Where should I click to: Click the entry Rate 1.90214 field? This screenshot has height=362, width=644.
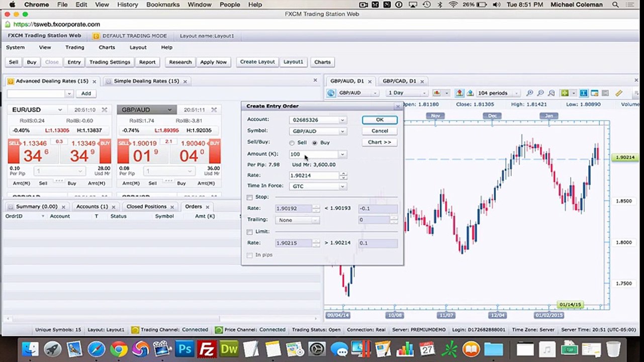pyautogui.click(x=314, y=175)
